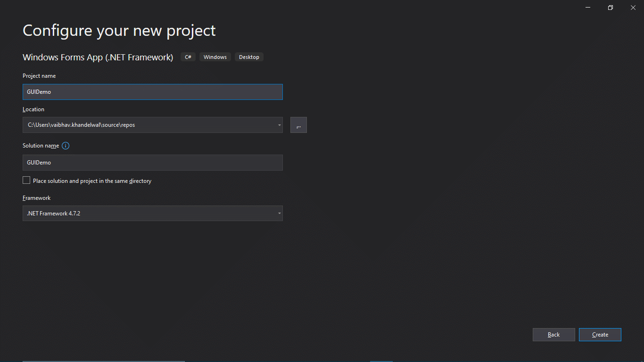Click the Framework label
Viewport: 644px width, 362px height.
36,197
